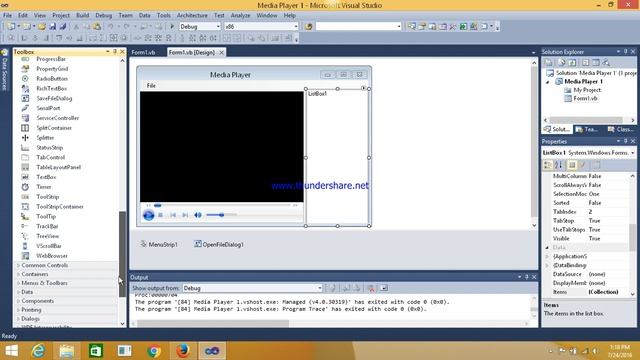
Task: Switch to Team Explorer tab
Action: 587,129
